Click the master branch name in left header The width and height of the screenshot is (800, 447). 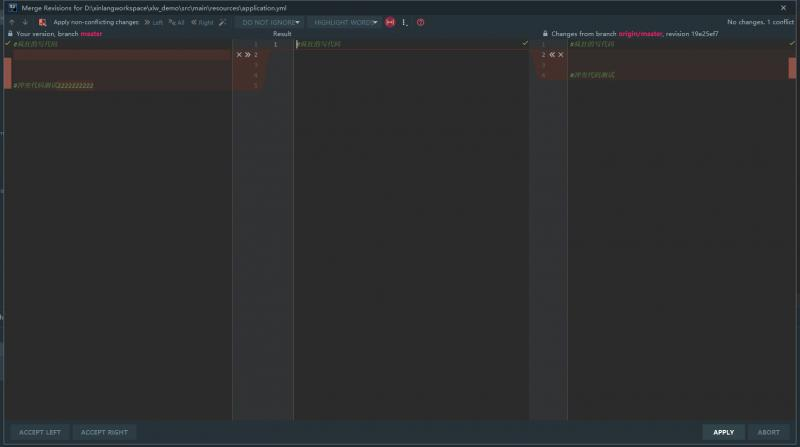(x=91, y=34)
